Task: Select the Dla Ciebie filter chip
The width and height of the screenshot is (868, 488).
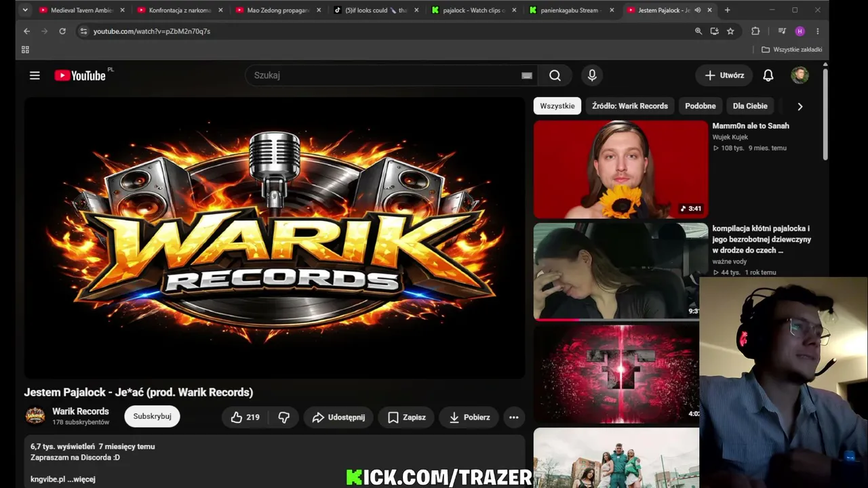Action: click(x=750, y=106)
